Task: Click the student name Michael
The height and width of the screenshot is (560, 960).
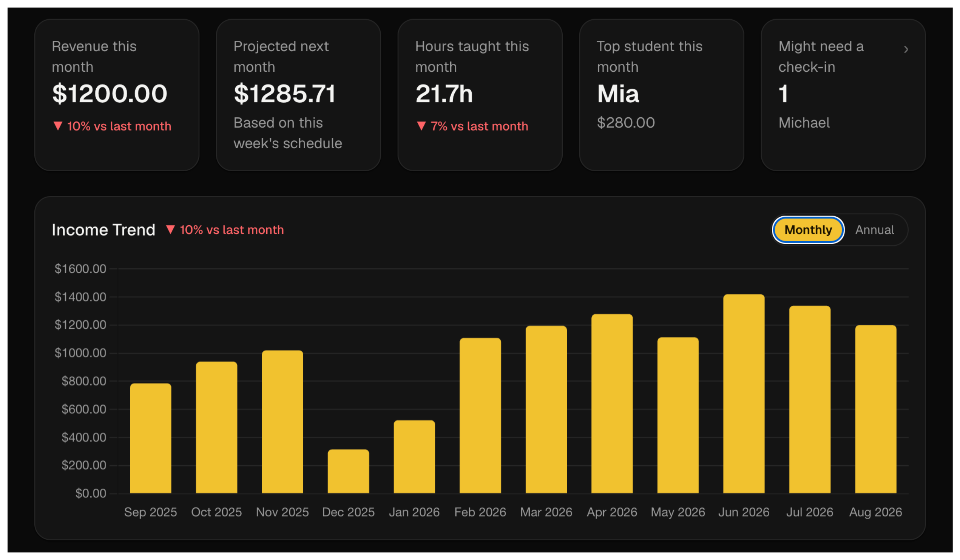Action: click(x=804, y=123)
